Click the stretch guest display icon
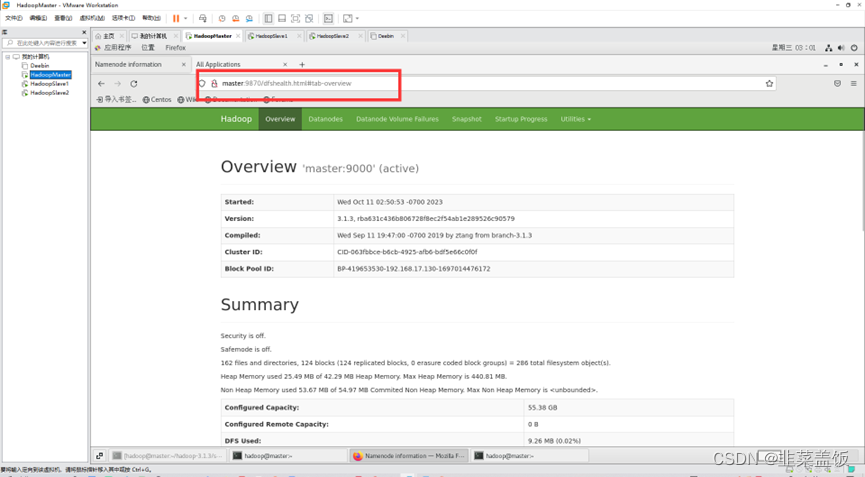Screen dimensions: 865x477 tap(348, 18)
